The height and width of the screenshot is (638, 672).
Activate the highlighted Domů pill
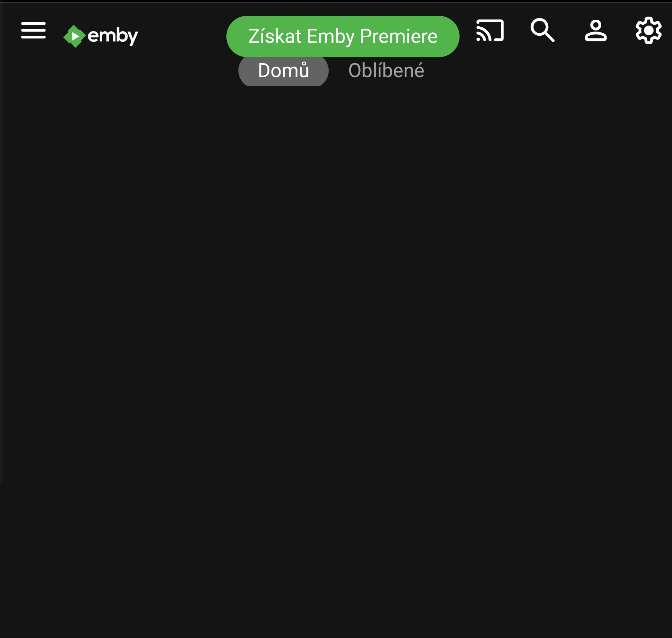point(284,70)
